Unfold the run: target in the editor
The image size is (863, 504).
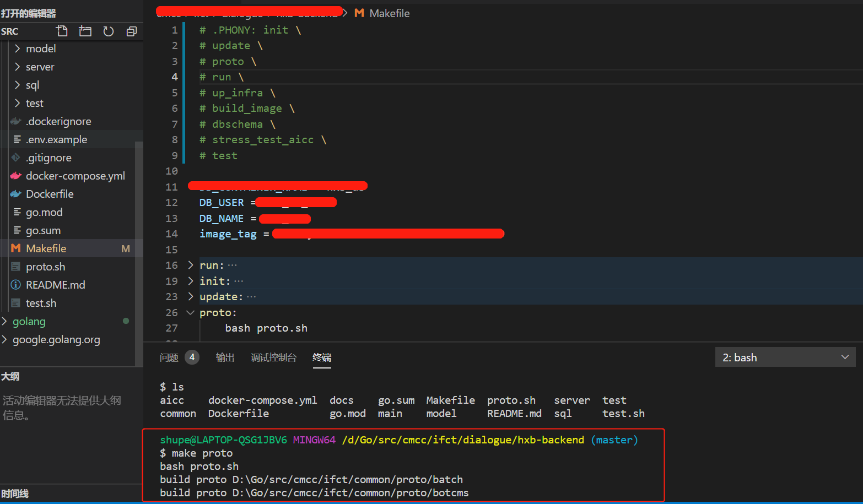point(191,265)
